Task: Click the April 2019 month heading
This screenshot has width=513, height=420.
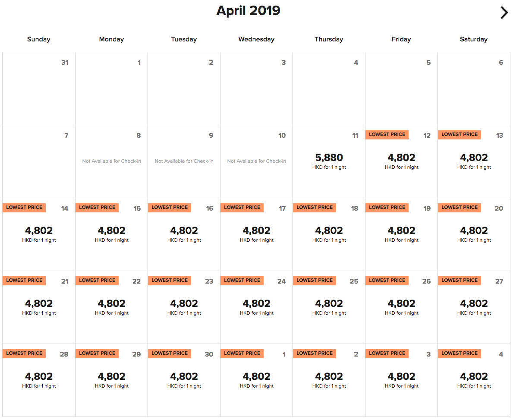Action: pos(248,11)
